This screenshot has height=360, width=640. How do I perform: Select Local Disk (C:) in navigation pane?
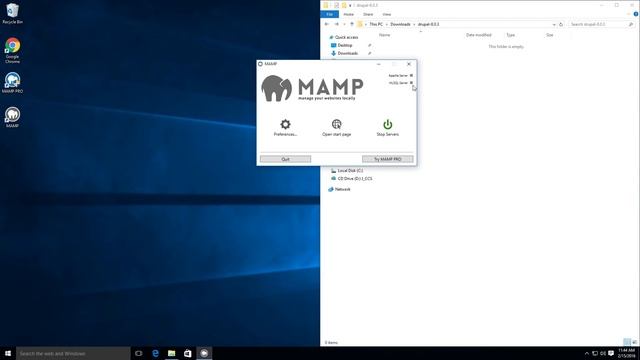pos(347,171)
